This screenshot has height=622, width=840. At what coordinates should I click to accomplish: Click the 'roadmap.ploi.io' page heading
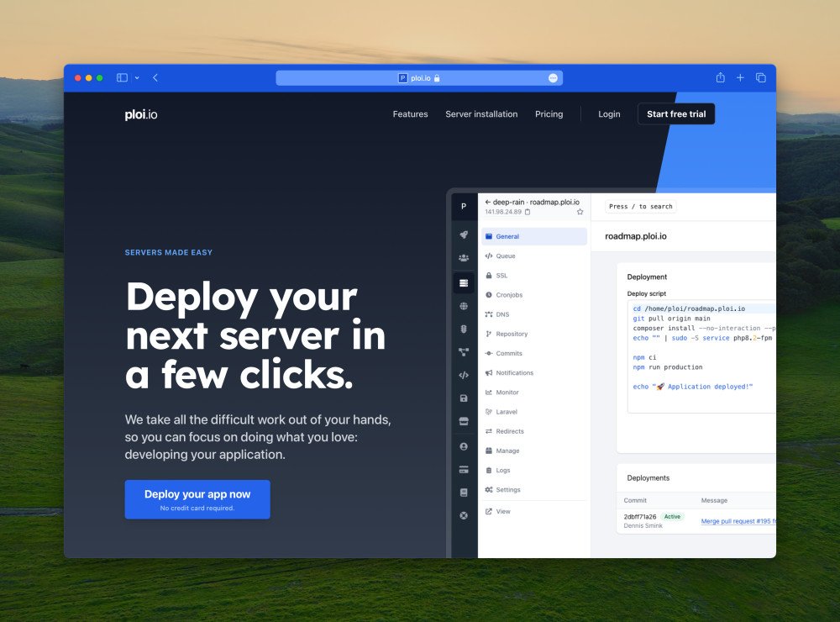click(636, 236)
